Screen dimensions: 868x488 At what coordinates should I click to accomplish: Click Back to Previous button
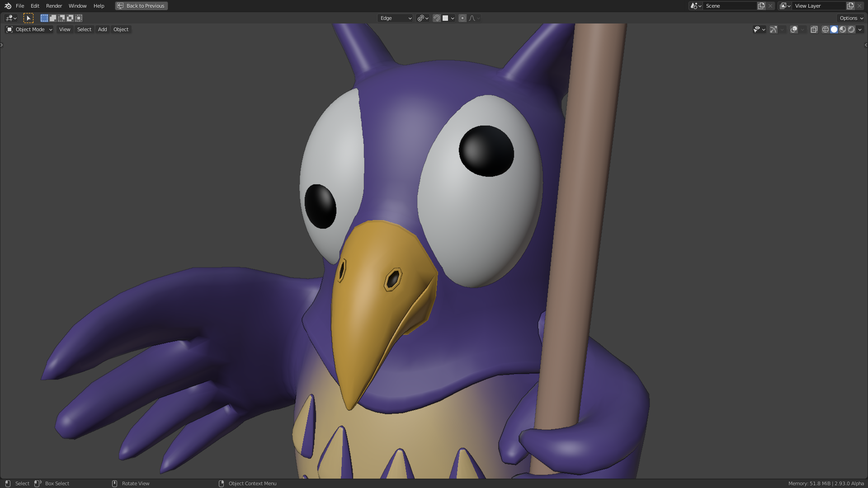pyautogui.click(x=142, y=6)
